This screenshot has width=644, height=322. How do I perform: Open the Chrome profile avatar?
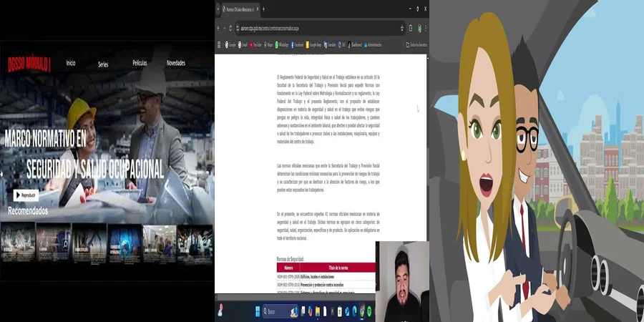419,29
